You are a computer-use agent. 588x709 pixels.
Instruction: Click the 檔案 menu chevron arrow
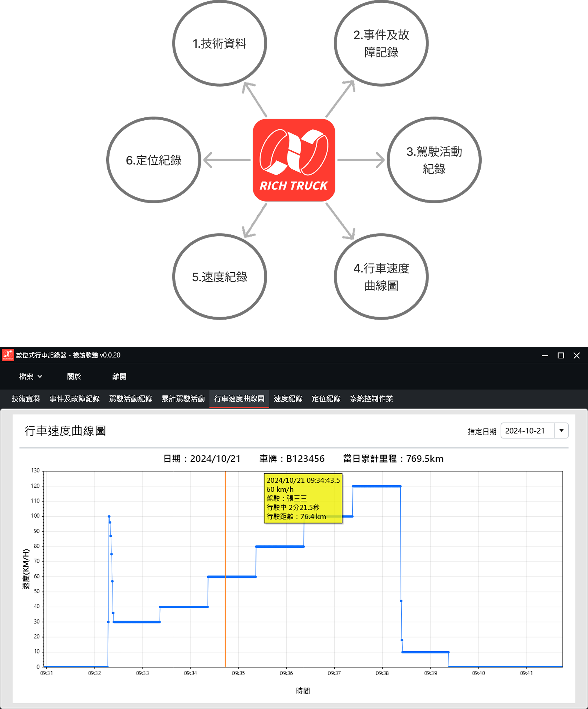coord(40,376)
